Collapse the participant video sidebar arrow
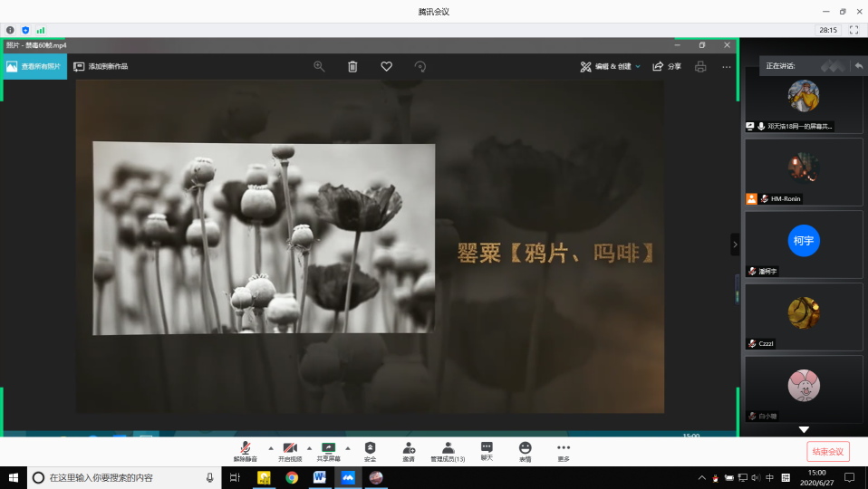 pos(735,244)
